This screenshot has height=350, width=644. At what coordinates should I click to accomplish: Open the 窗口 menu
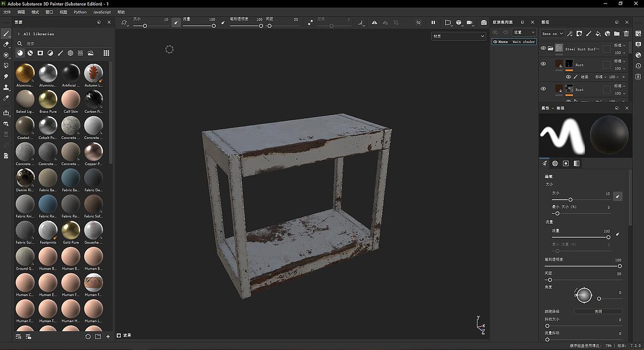tap(49, 12)
